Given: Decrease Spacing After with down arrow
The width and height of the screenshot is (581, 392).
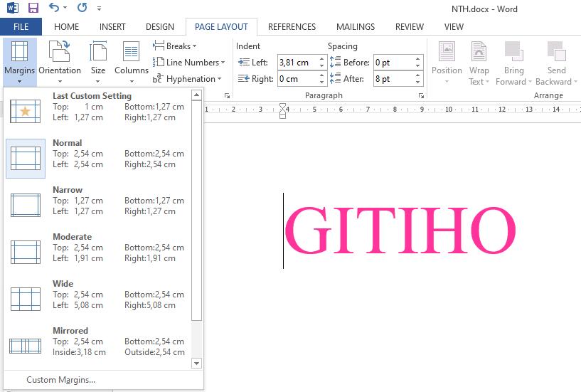Looking at the screenshot, I should [418, 83].
